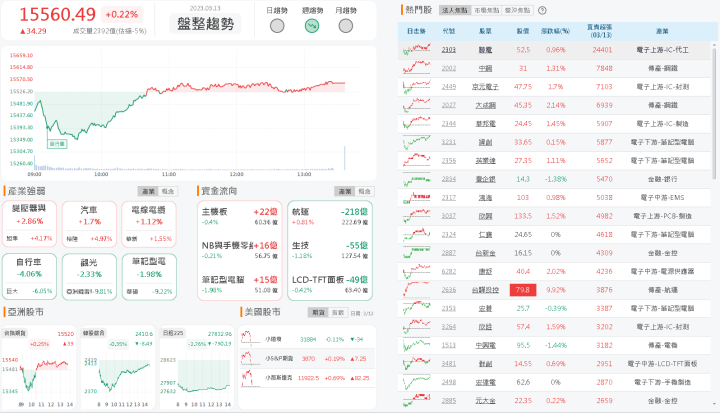
Task: Select the 主機板 +22億 fund inflow entry
Action: pyautogui.click(x=240, y=216)
